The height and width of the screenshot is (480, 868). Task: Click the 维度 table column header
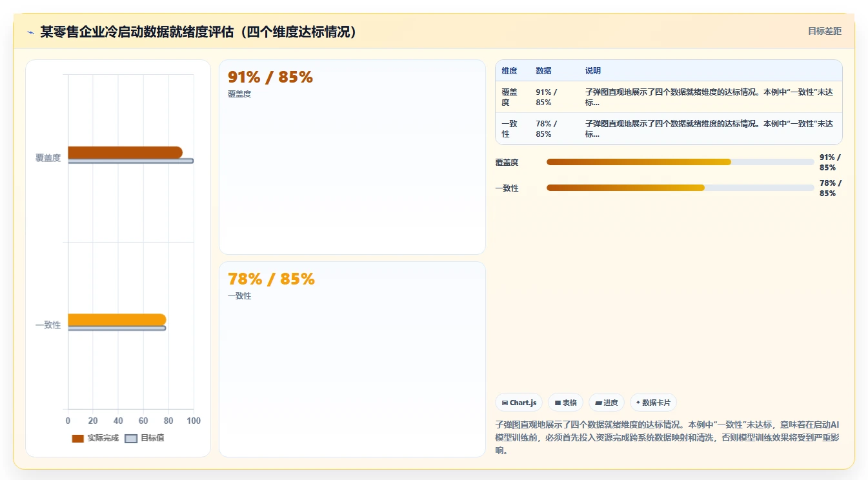pos(509,71)
